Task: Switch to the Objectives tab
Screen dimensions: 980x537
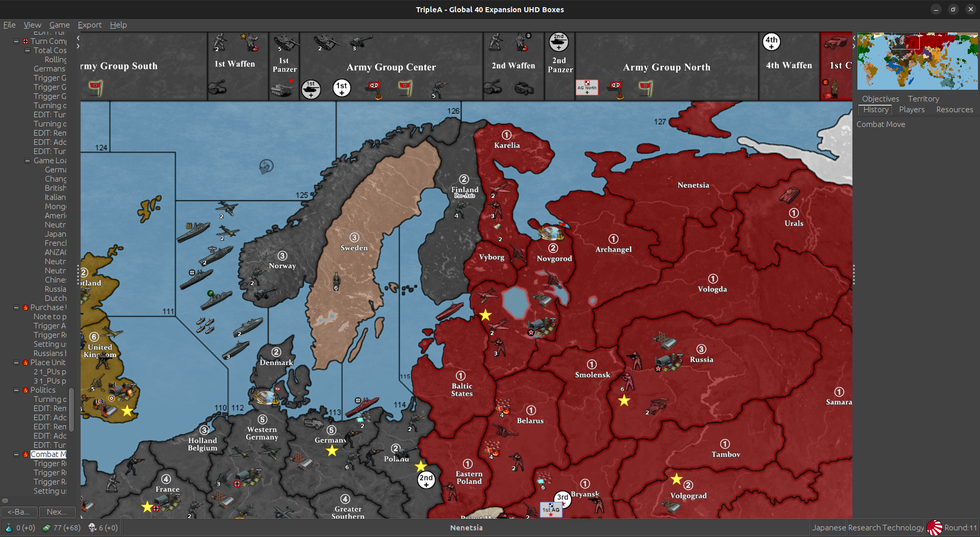Action: pyautogui.click(x=880, y=98)
